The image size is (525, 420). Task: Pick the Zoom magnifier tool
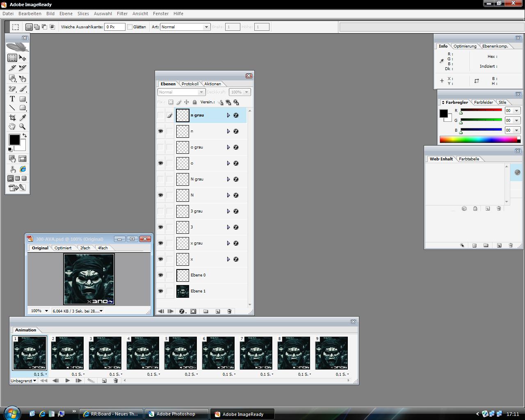(x=23, y=127)
